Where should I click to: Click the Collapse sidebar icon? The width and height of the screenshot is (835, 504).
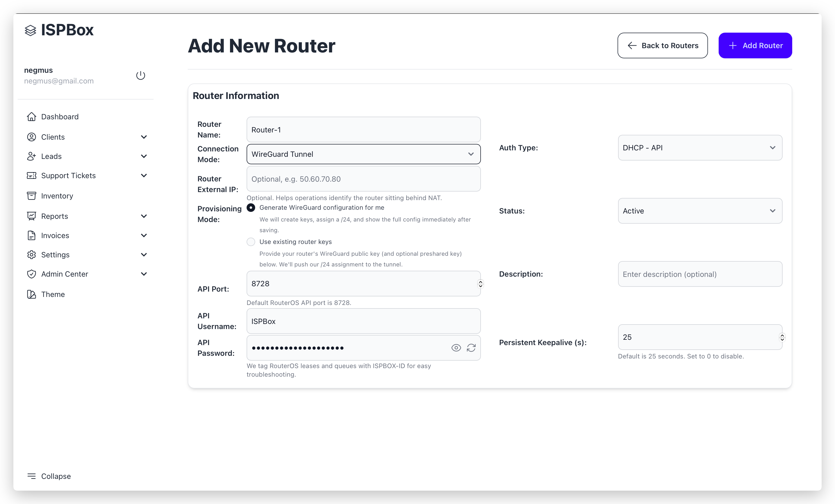tap(32, 476)
